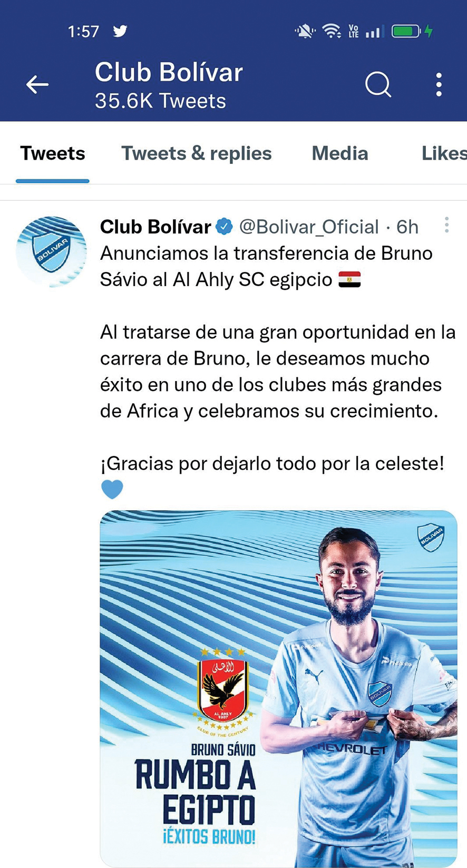Tap the Twitter bird icon in status bar

120,31
